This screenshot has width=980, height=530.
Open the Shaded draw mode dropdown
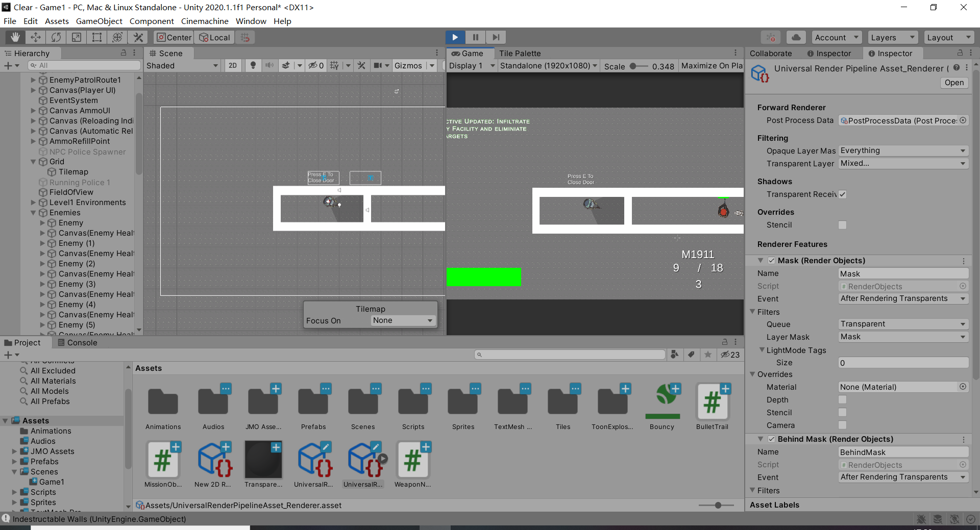point(182,65)
